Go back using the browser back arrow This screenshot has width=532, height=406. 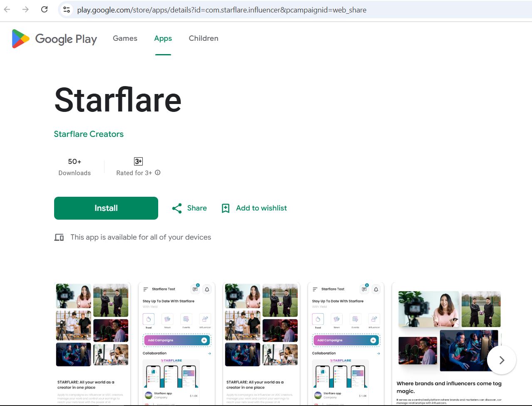click(7, 10)
